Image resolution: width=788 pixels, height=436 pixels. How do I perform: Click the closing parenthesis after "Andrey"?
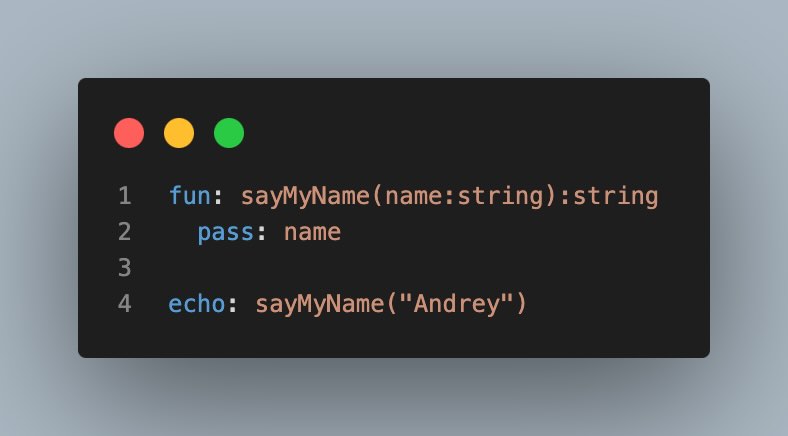tap(521, 304)
